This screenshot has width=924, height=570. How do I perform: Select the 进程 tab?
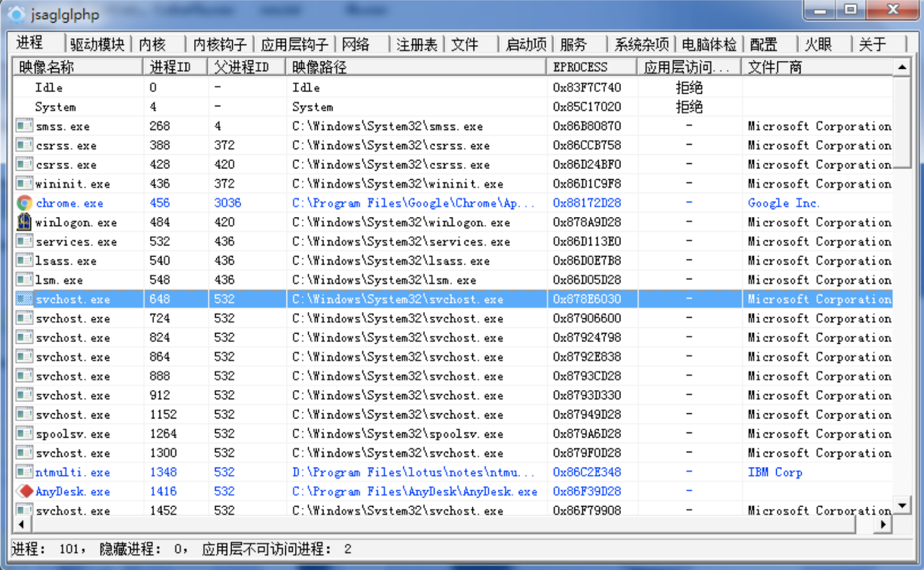coord(30,42)
